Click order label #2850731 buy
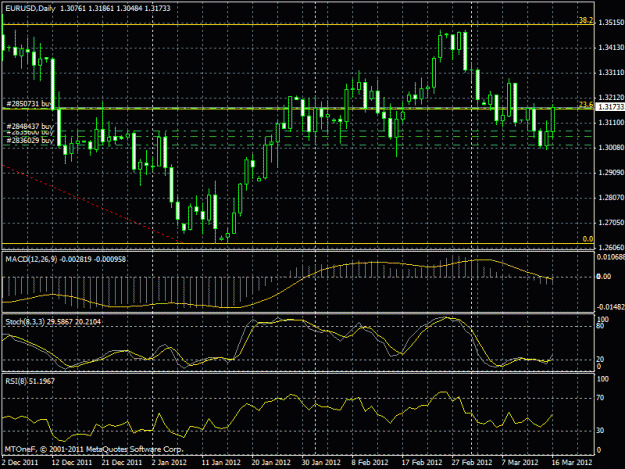This screenshot has width=625, height=469. [29, 104]
